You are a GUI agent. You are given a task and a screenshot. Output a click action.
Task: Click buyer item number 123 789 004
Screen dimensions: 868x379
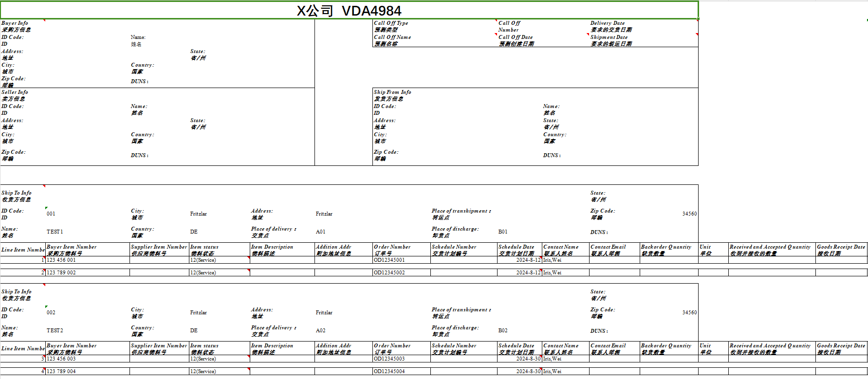coord(61,372)
